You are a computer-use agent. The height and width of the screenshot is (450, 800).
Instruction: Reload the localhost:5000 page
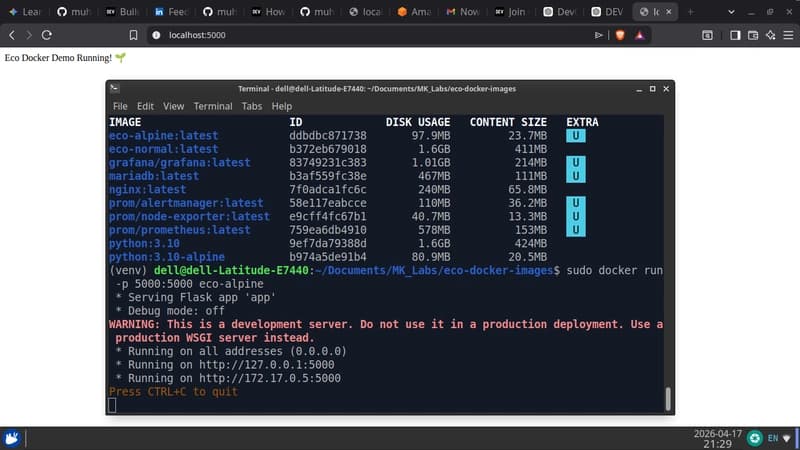tap(46, 35)
